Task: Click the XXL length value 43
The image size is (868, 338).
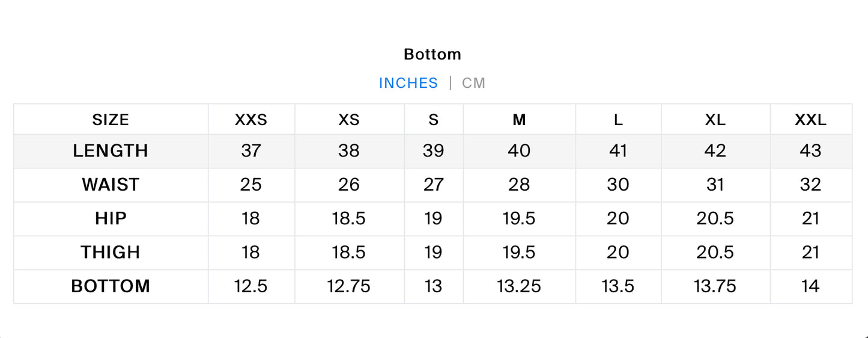Action: [811, 151]
